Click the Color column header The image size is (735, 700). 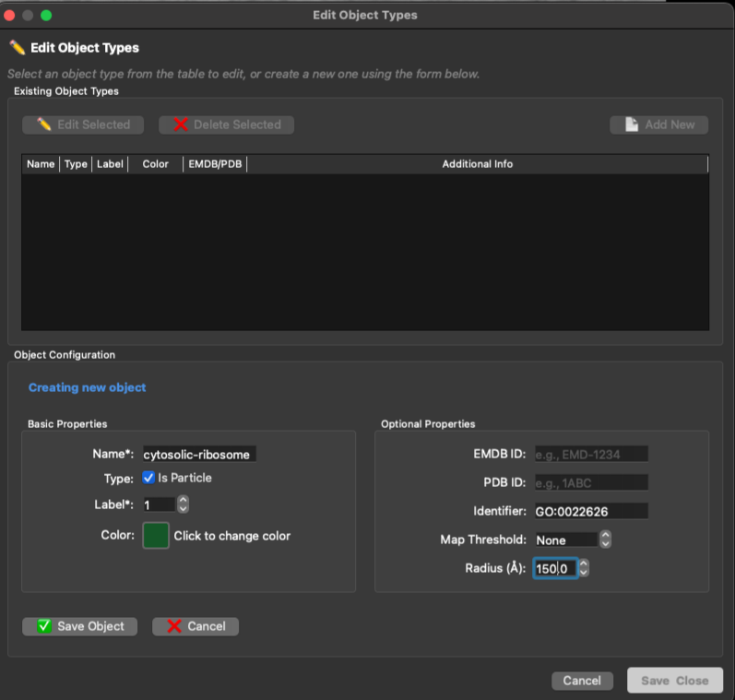click(155, 164)
